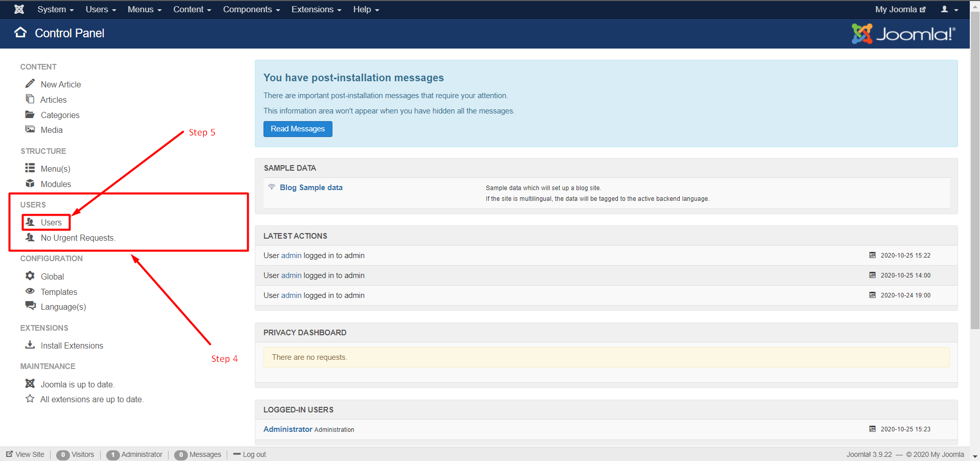The image size is (980, 461).
Task: Click the calendar icon next to 2020-10-25 15:23
Action: tap(872, 429)
